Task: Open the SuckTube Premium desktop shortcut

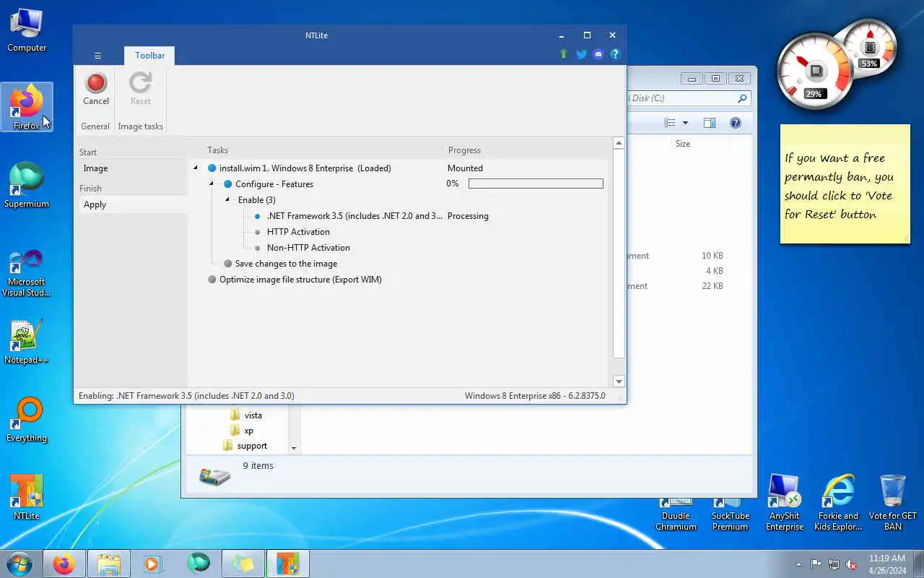Action: click(730, 514)
